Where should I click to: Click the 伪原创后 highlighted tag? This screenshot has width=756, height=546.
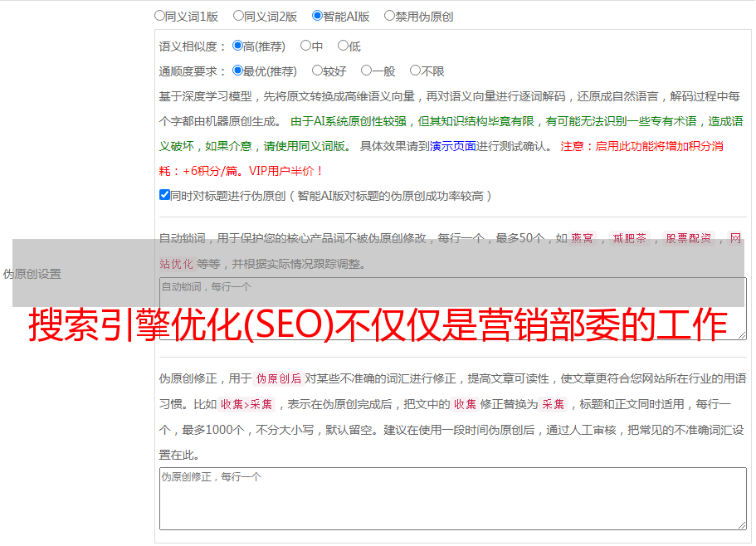pos(279,378)
